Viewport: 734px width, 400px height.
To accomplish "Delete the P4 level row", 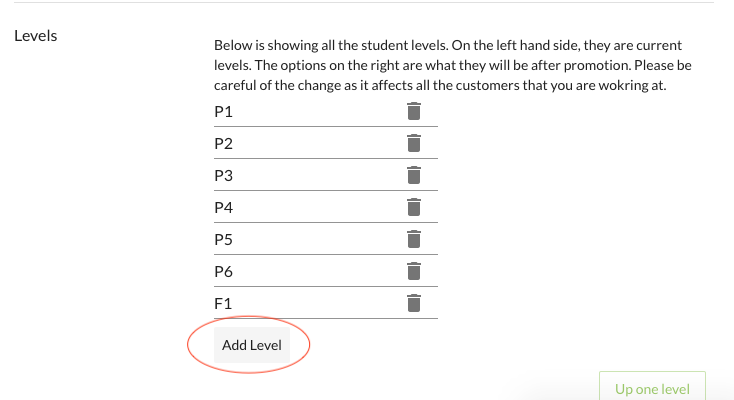I will tap(414, 208).
